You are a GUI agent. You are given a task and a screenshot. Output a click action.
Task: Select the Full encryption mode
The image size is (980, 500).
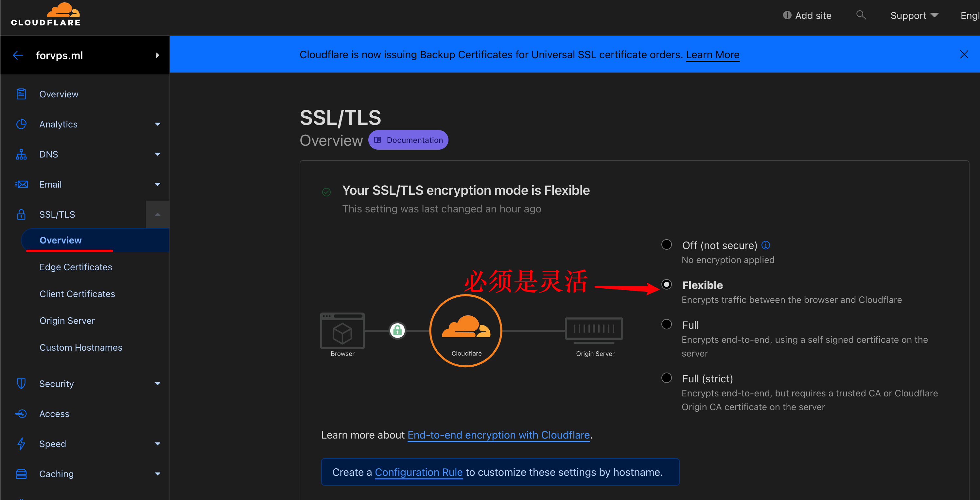(667, 324)
